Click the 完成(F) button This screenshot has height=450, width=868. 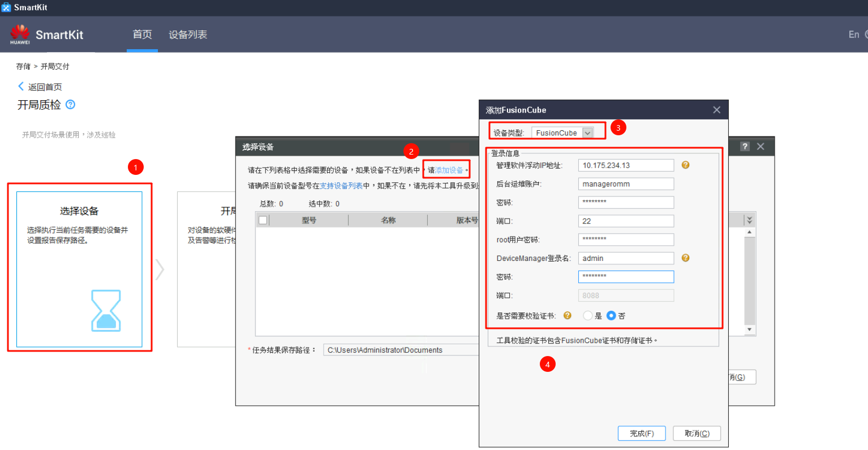click(641, 434)
